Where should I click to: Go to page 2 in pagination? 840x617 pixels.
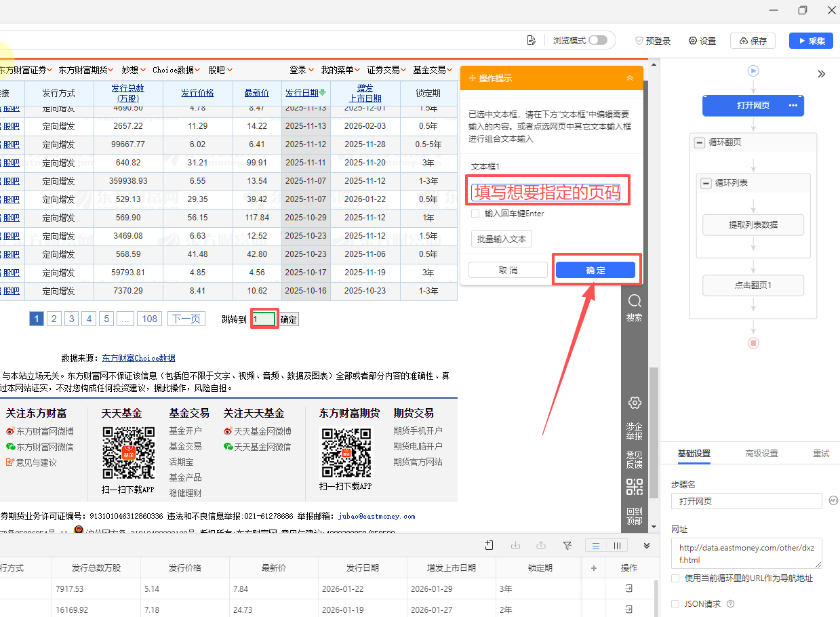point(54,319)
